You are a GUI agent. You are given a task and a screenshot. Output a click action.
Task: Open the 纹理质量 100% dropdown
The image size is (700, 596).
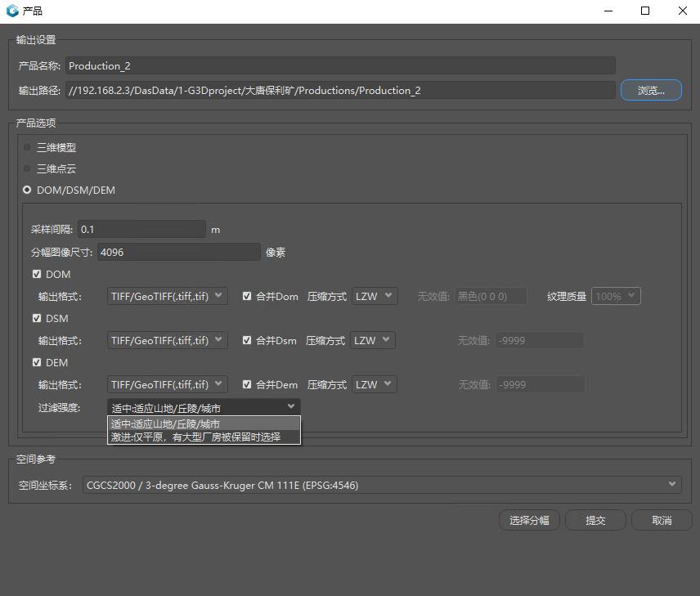[x=616, y=296]
